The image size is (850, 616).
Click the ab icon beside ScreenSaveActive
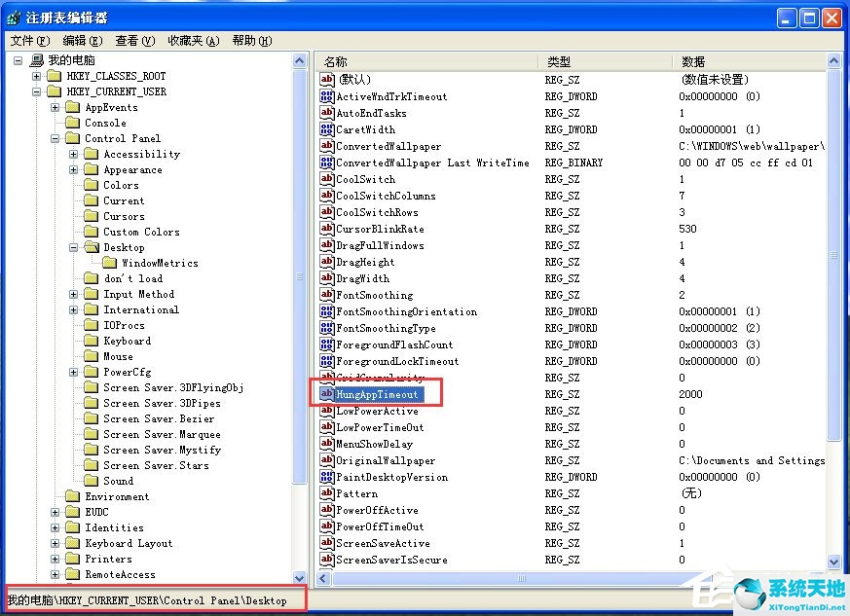click(x=329, y=543)
